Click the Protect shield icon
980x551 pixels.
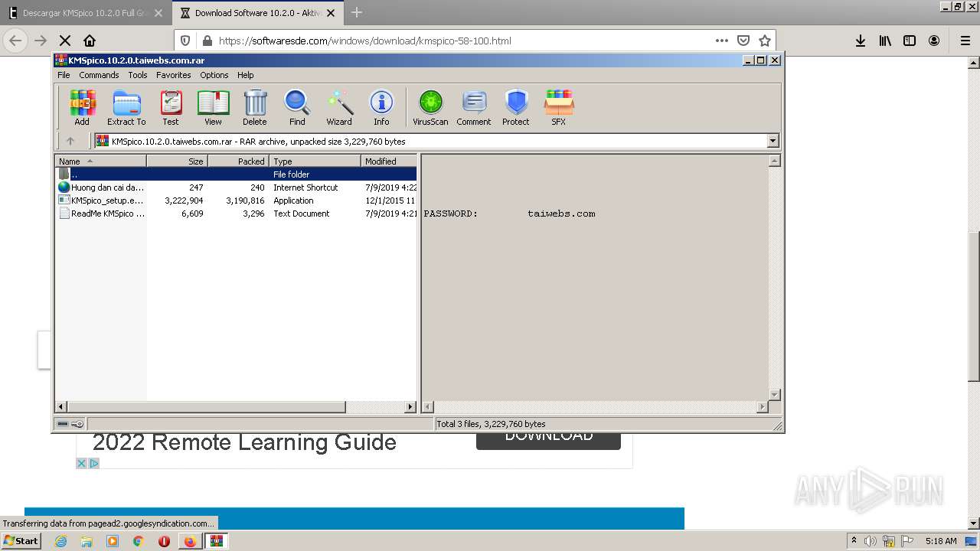click(516, 107)
